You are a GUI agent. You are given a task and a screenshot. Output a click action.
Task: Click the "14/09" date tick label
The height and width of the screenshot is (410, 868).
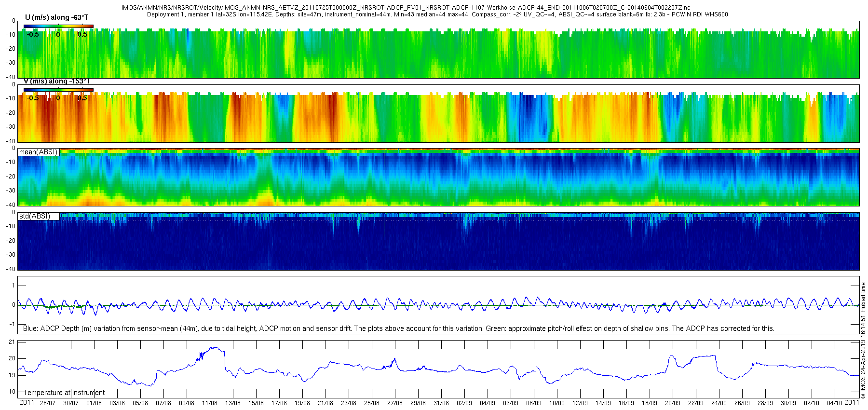point(603,403)
